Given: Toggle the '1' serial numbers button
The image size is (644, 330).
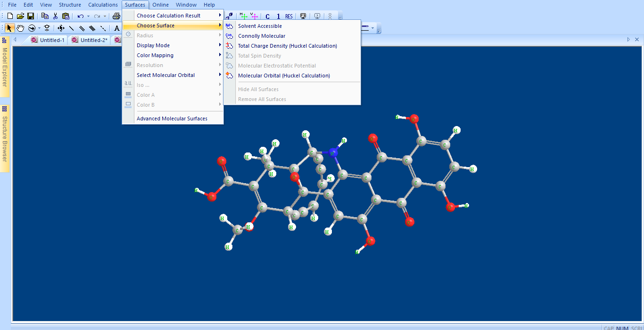Looking at the screenshot, I should 278,17.
